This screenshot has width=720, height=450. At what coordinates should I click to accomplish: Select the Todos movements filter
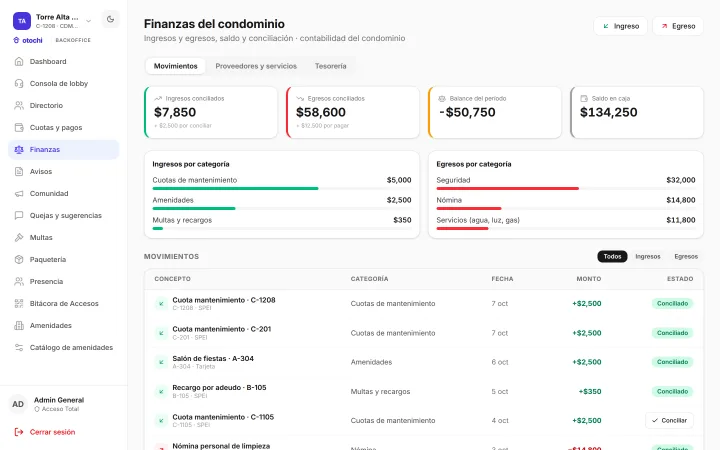[x=612, y=257]
